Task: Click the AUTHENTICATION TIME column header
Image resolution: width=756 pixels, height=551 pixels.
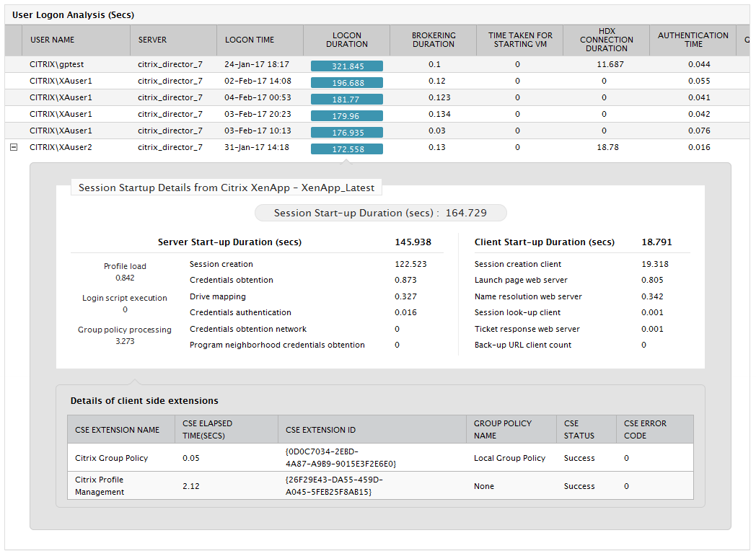Action: (x=693, y=40)
